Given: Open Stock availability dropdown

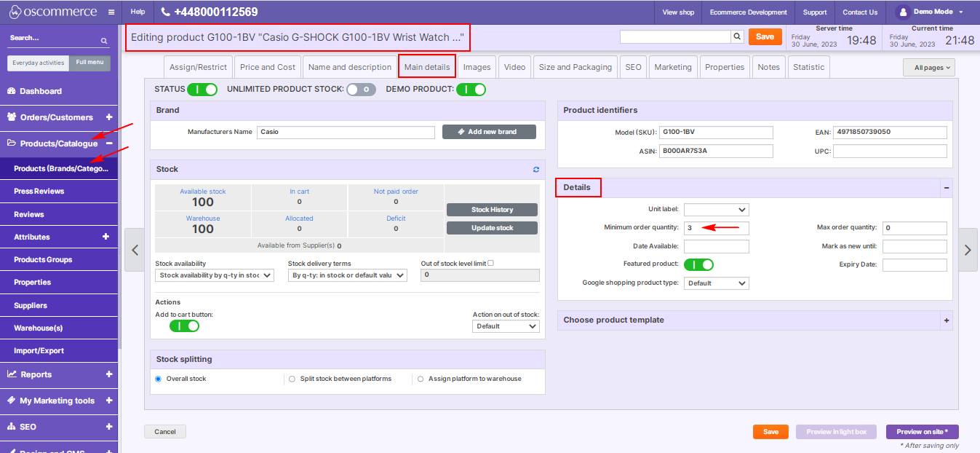Looking at the screenshot, I should pyautogui.click(x=215, y=275).
